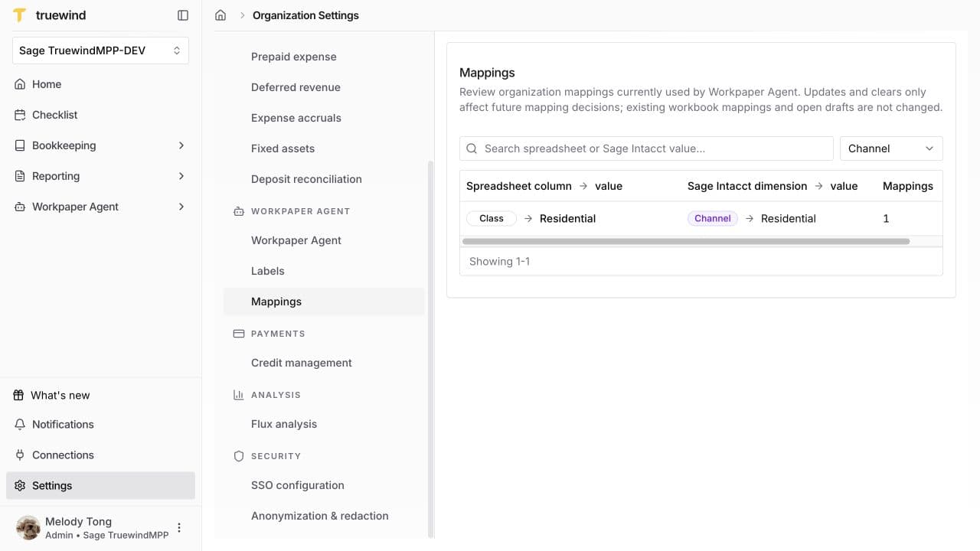Click the Class column tag
Screen dimensions: 980x551
[492, 218]
